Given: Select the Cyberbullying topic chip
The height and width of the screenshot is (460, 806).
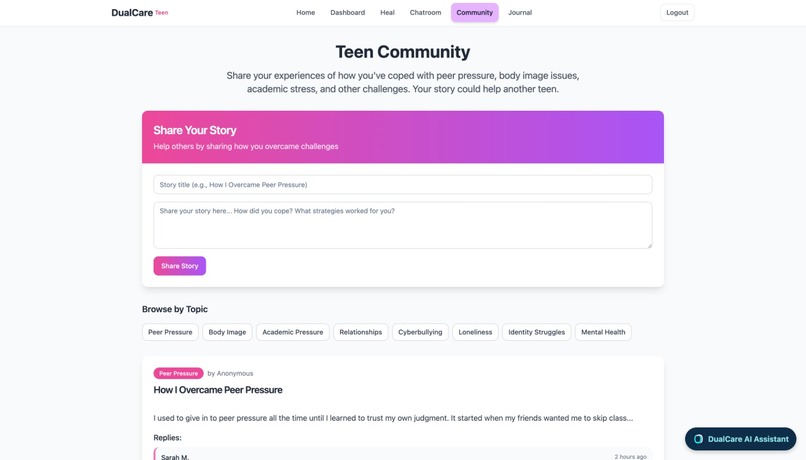Looking at the screenshot, I should [x=420, y=332].
